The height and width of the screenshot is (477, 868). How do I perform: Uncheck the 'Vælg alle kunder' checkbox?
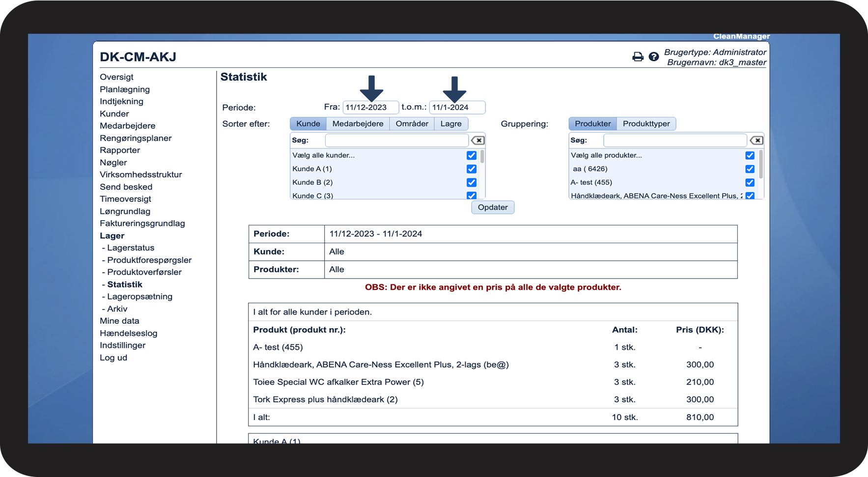coord(472,155)
